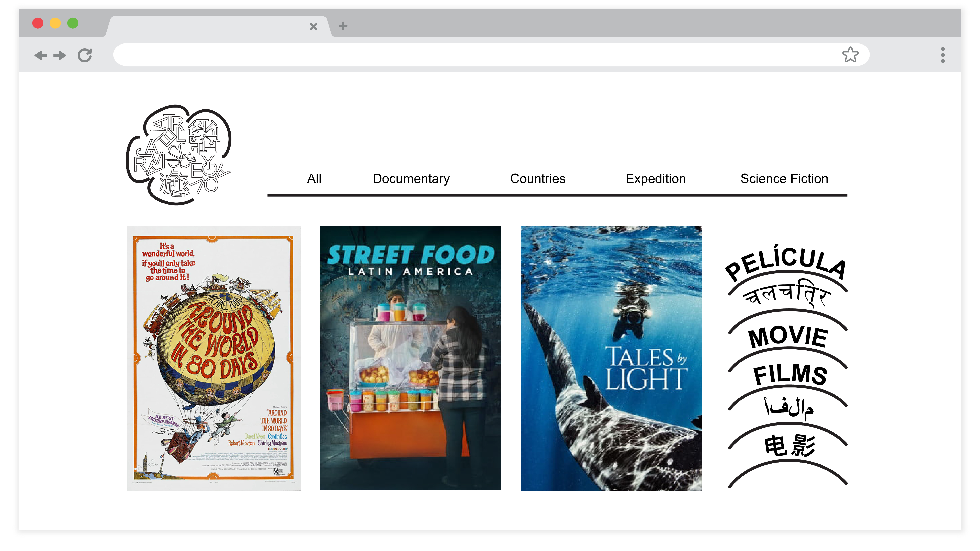Open Street Food Latin America poster
The image size is (980, 551).
pos(410,358)
